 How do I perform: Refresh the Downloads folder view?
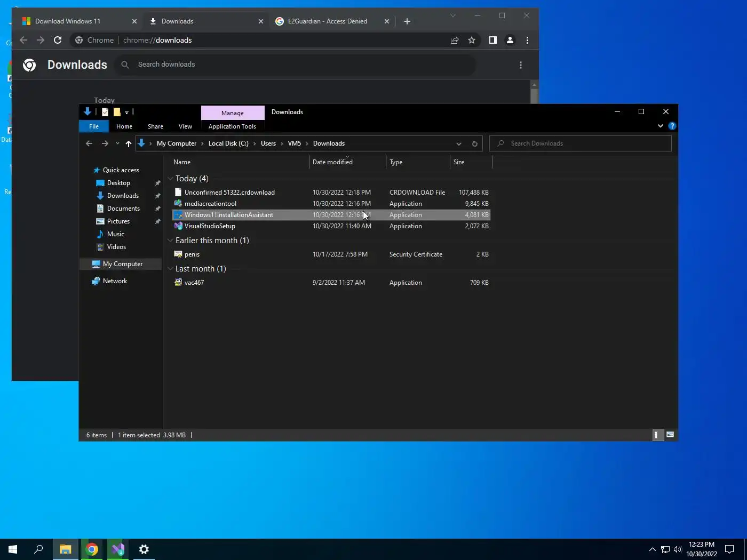tap(474, 143)
